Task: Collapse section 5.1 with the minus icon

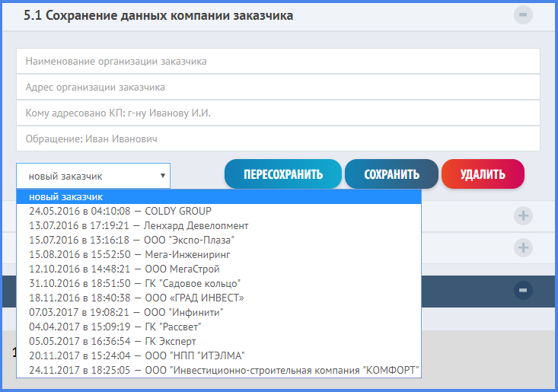Action: [x=523, y=15]
